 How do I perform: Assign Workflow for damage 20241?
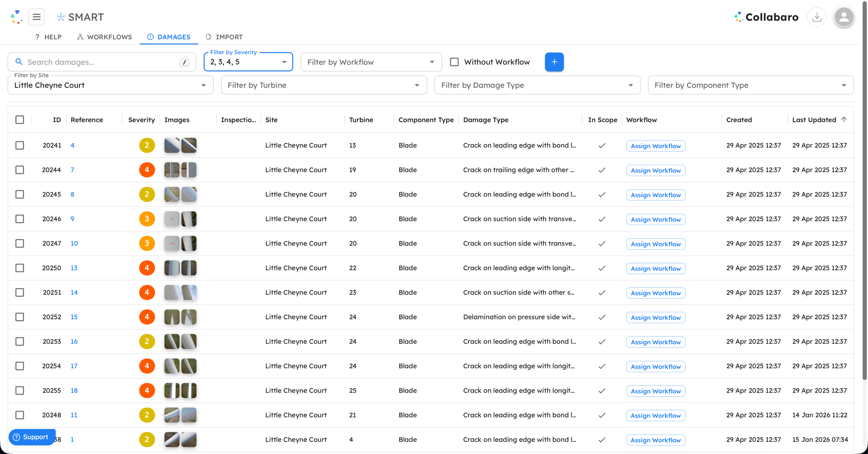point(655,146)
